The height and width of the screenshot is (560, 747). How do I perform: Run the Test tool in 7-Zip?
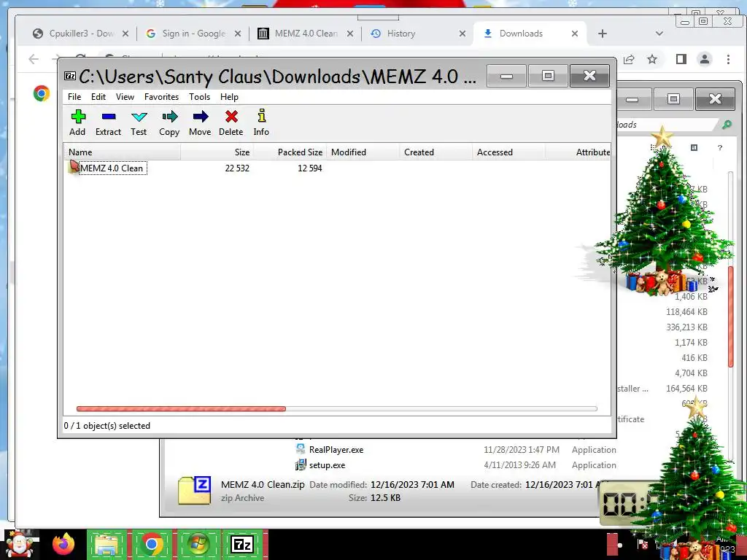click(139, 122)
